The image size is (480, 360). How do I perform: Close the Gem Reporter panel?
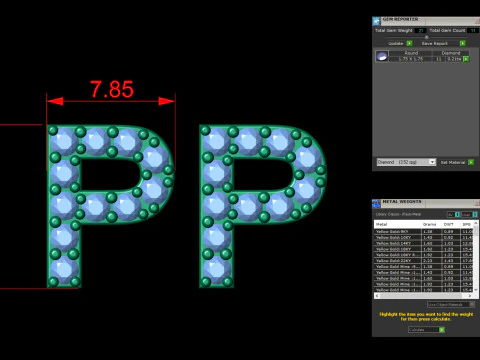477,21
